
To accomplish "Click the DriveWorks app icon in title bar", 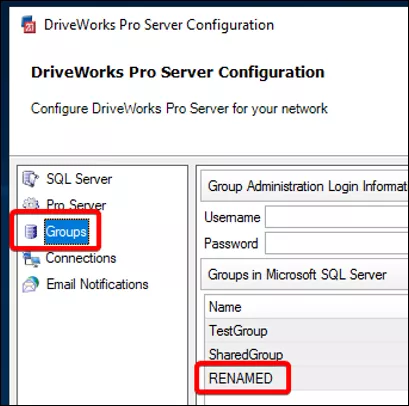I will (29, 25).
